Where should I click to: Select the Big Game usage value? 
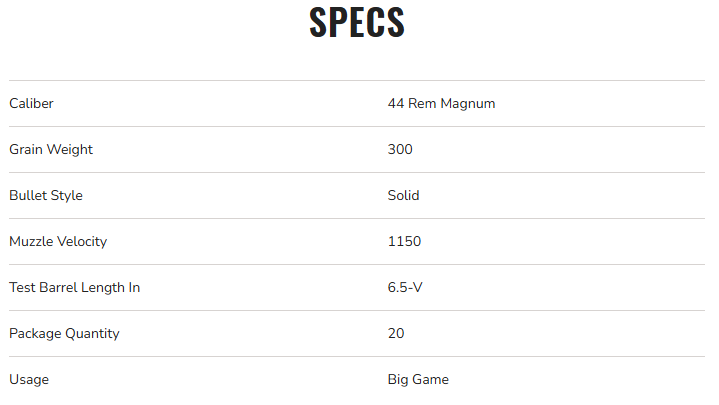[418, 379]
